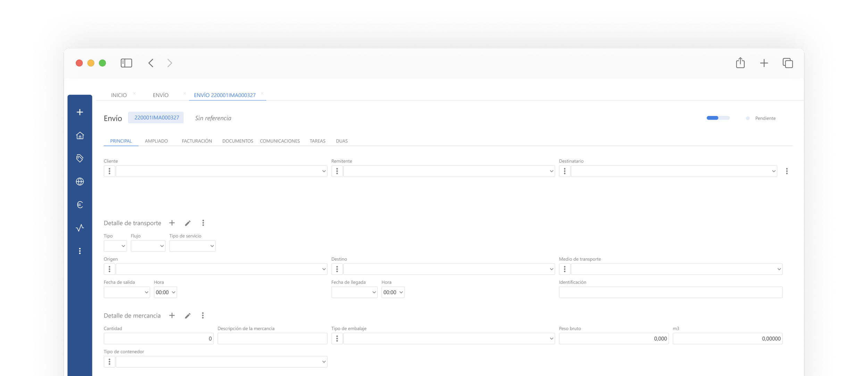Open the TAREAS sub-tab
The width and height of the screenshot is (868, 376).
[317, 141]
